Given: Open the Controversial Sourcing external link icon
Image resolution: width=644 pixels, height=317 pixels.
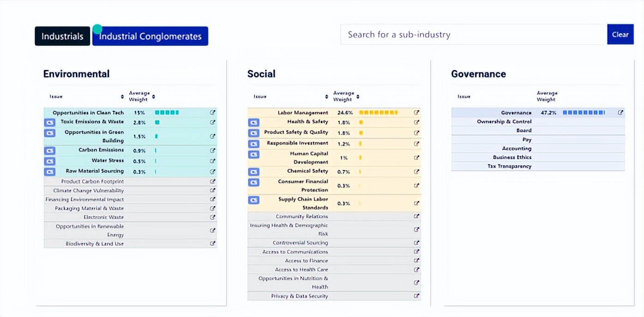Looking at the screenshot, I should (416, 243).
